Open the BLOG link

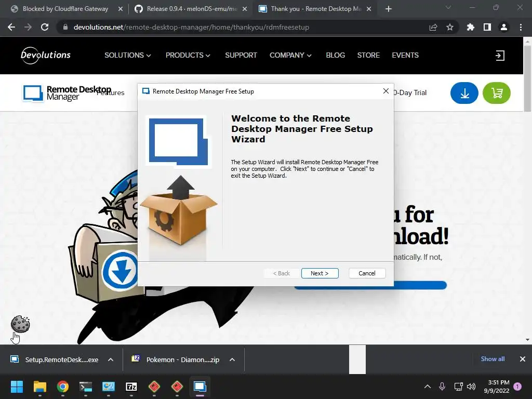335,55
